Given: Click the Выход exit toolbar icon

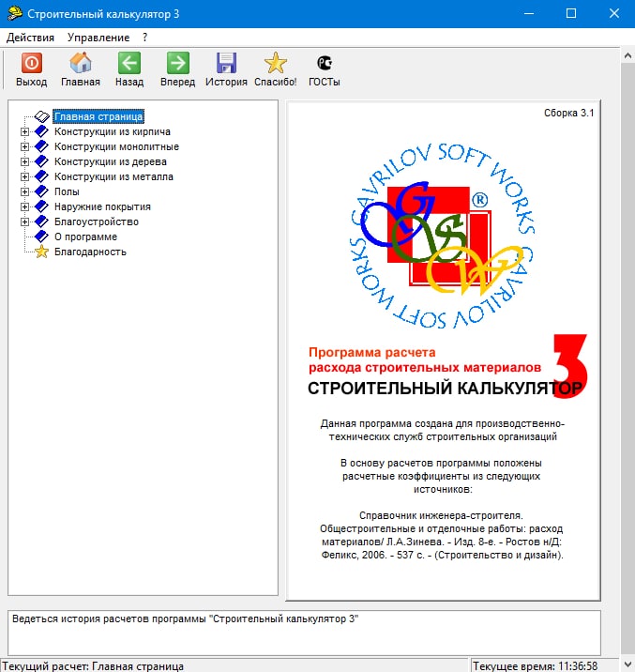Looking at the screenshot, I should point(32,63).
